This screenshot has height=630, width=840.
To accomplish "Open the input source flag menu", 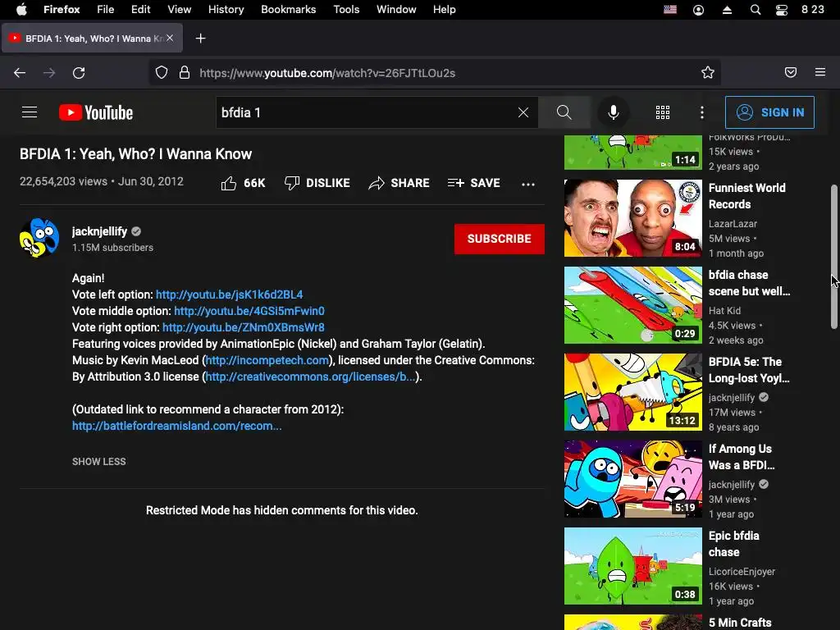I will (670, 10).
